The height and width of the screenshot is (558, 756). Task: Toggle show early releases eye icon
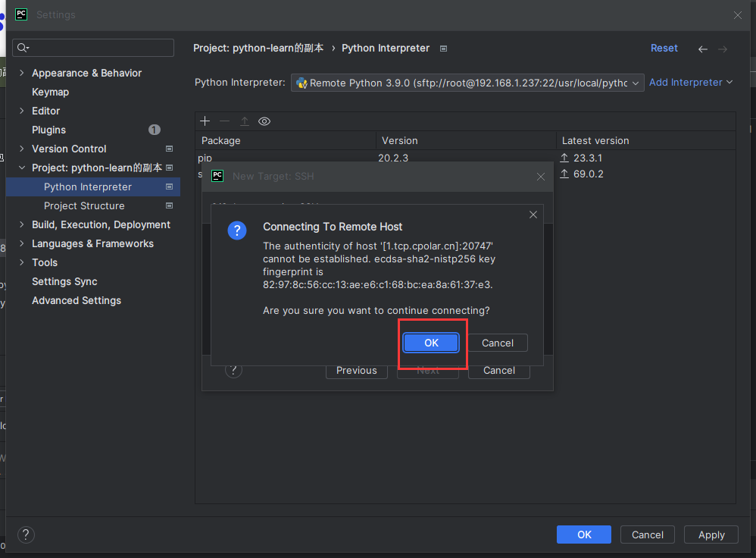264,121
